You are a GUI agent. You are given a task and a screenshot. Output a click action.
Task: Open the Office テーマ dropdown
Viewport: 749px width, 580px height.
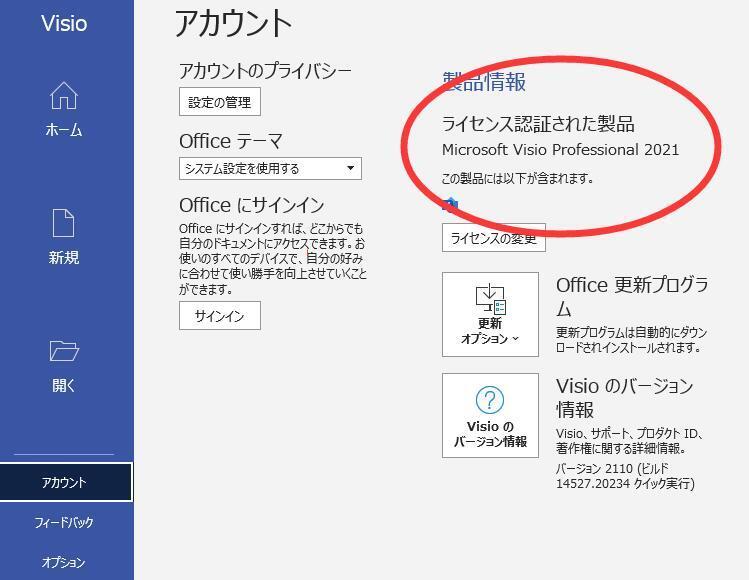270,169
